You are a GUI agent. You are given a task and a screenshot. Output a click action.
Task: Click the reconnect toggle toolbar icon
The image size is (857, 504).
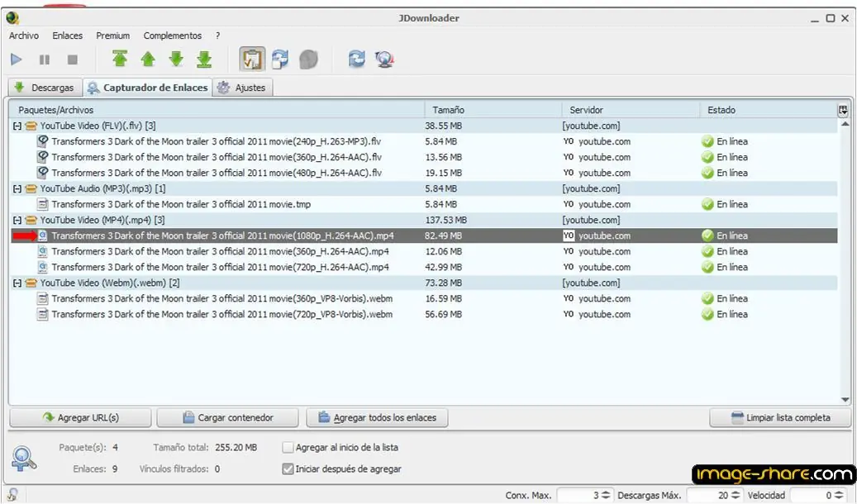point(280,59)
